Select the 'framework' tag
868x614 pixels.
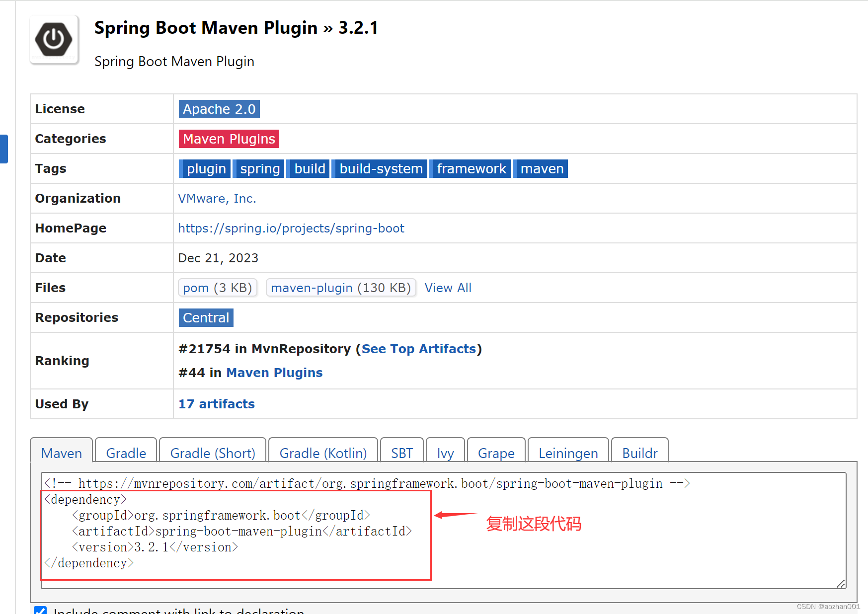click(x=470, y=168)
